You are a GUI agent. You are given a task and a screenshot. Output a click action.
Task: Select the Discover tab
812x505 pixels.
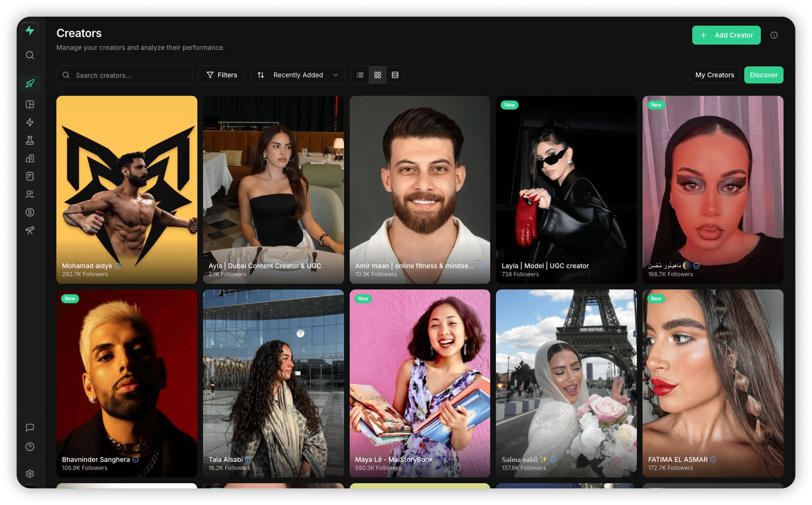click(x=763, y=75)
